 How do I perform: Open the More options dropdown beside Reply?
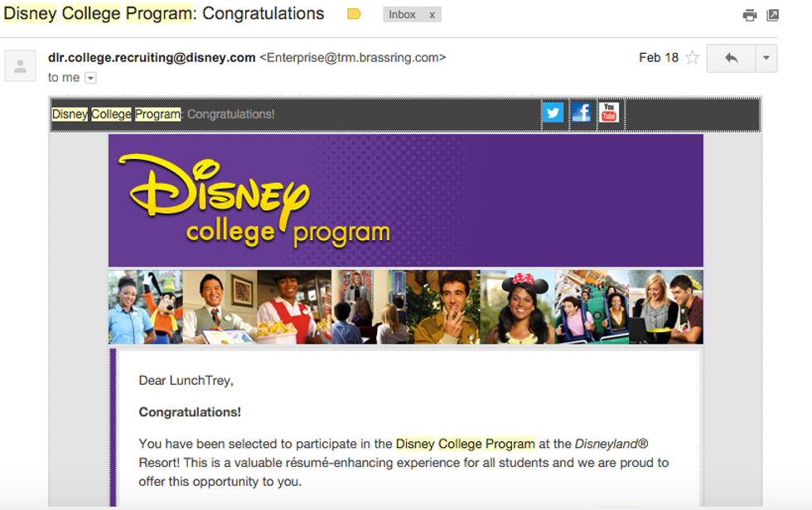tap(766, 58)
